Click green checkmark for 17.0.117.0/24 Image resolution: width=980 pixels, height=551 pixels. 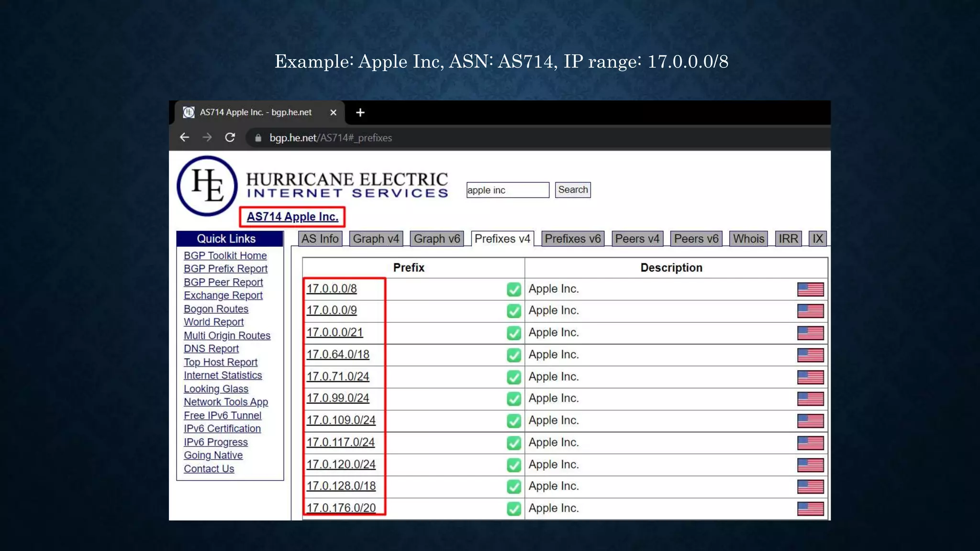click(514, 443)
